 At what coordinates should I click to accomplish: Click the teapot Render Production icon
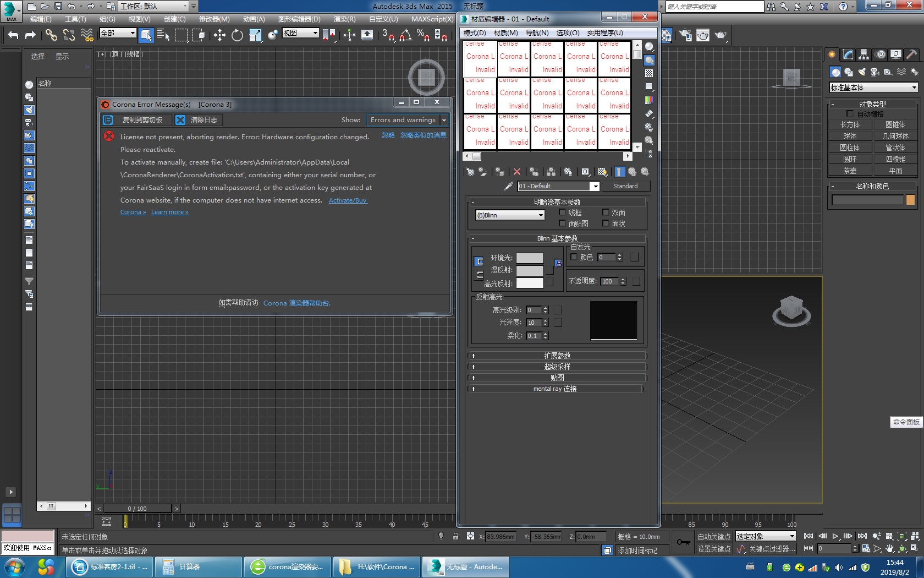[x=721, y=36]
